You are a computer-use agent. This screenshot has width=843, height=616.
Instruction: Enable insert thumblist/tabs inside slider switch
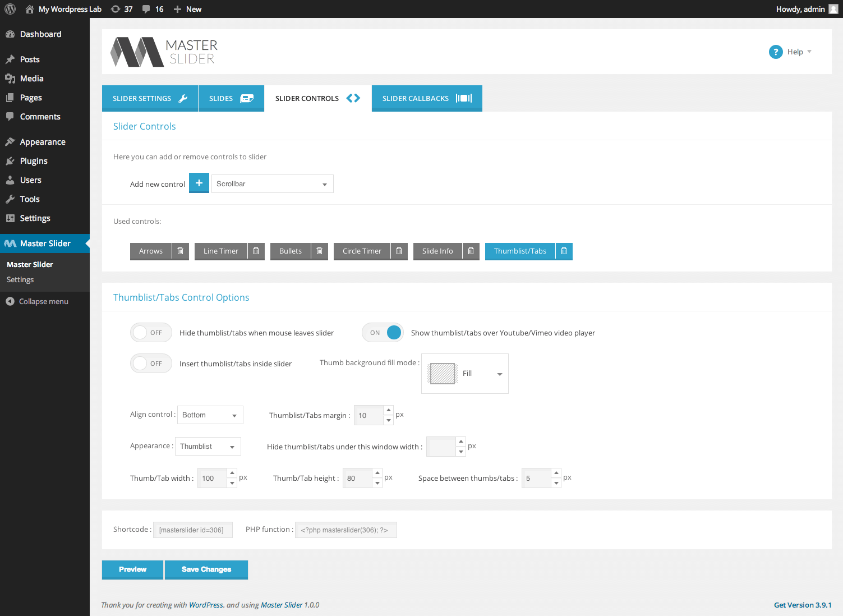click(x=151, y=364)
